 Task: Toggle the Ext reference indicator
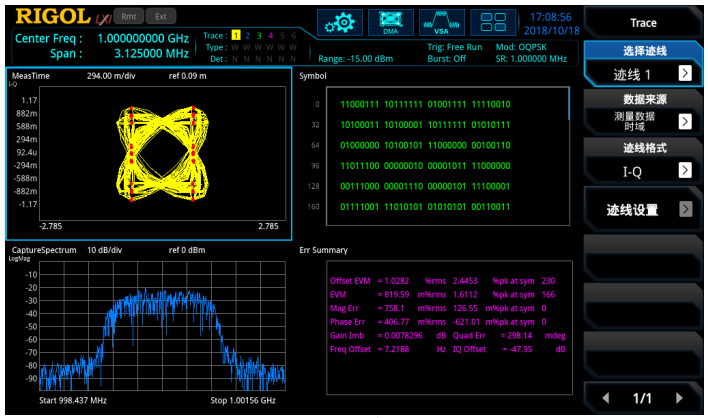[x=160, y=17]
